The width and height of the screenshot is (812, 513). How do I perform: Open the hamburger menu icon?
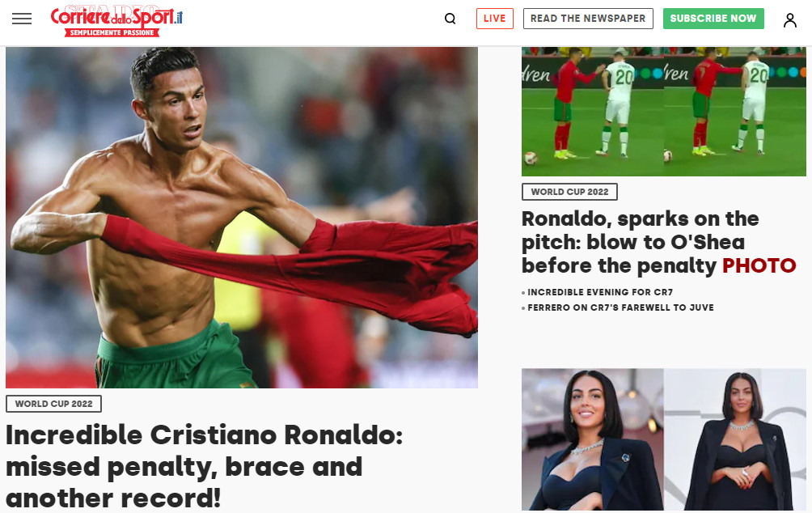point(22,19)
